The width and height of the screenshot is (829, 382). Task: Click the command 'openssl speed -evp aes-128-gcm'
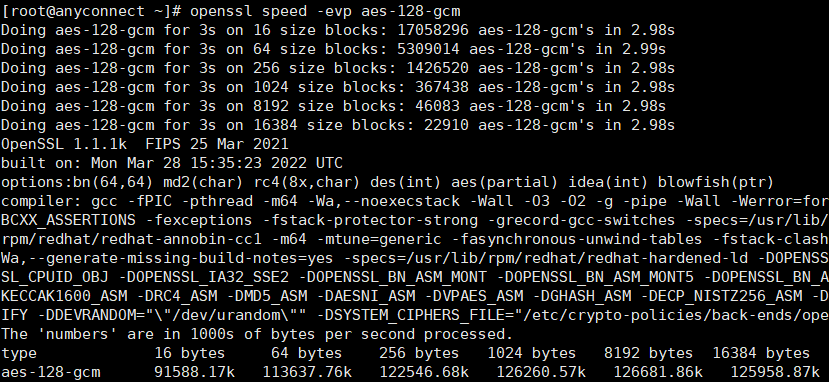tap(325, 11)
